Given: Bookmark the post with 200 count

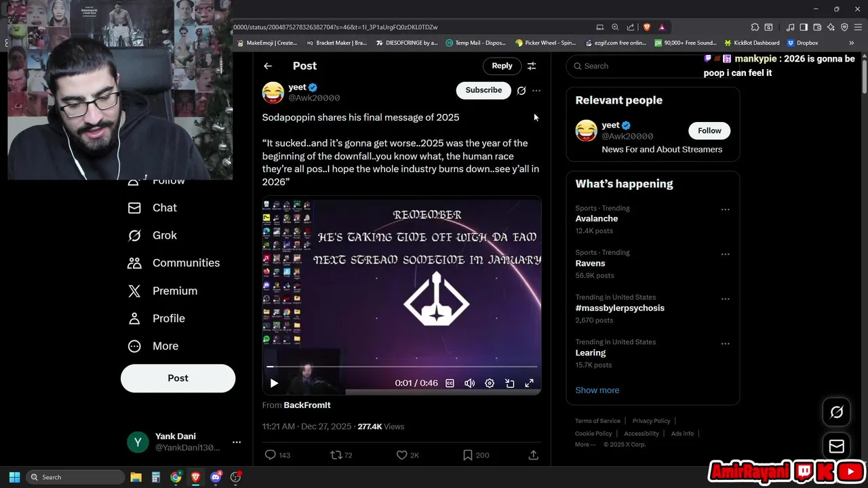Looking at the screenshot, I should click(x=467, y=455).
